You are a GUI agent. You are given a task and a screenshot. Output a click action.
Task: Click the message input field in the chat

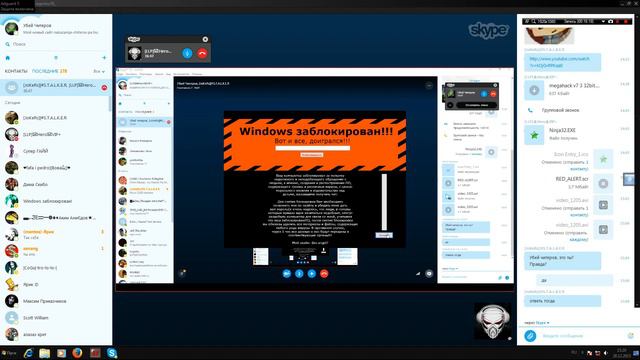pyautogui.click(x=582, y=336)
